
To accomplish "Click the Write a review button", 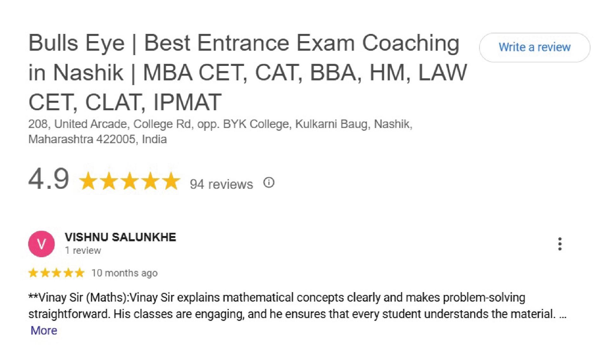I will tap(534, 48).
